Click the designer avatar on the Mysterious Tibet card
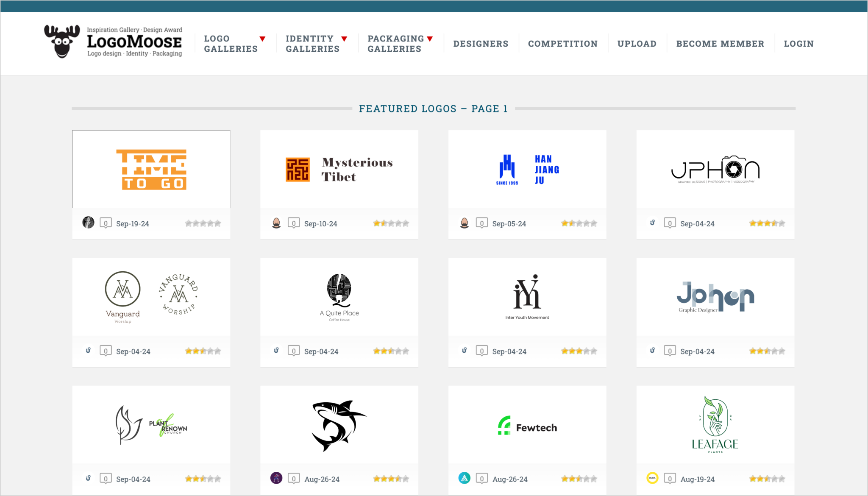 pos(276,223)
